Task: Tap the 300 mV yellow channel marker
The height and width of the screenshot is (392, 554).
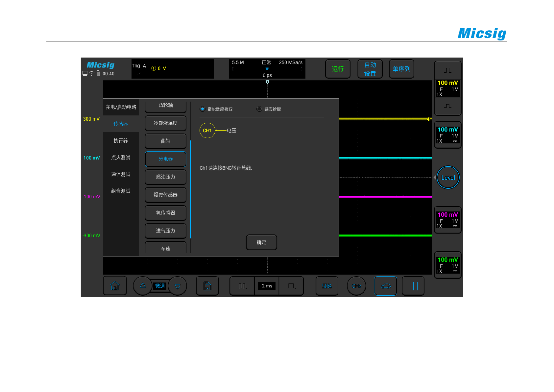Action: pos(91,119)
